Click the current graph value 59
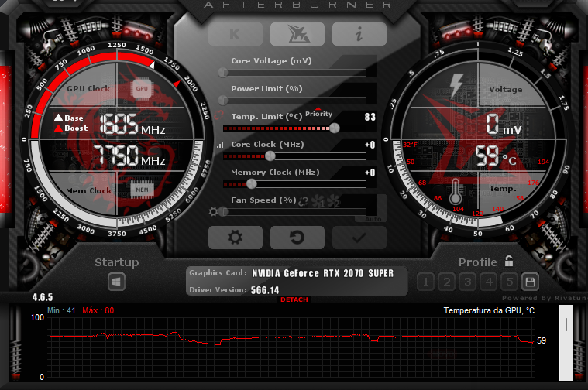 point(542,341)
